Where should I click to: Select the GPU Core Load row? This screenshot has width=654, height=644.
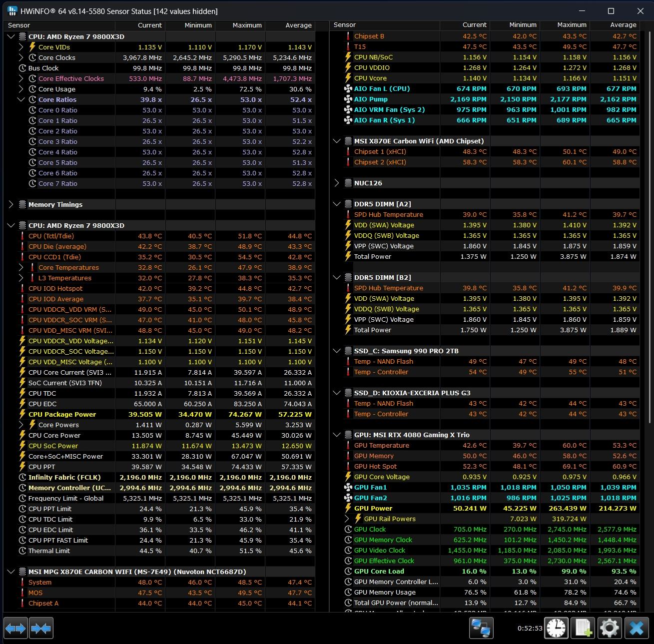[485, 571]
